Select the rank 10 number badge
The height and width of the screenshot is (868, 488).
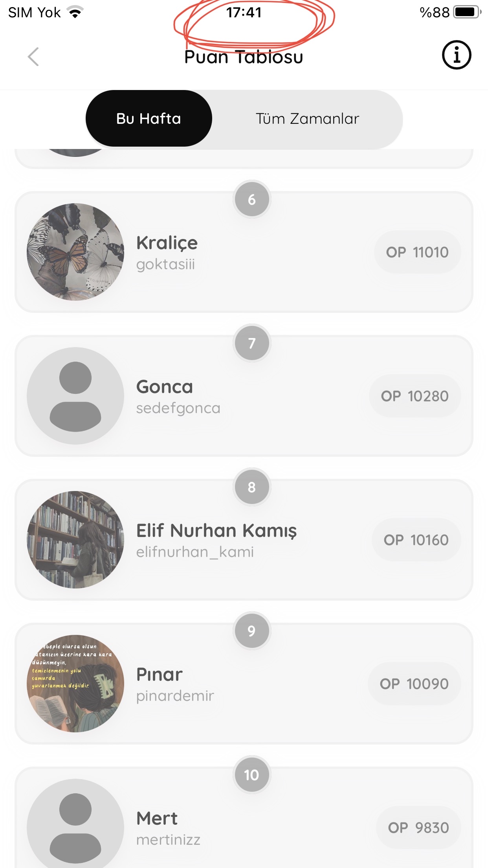pos(252,775)
